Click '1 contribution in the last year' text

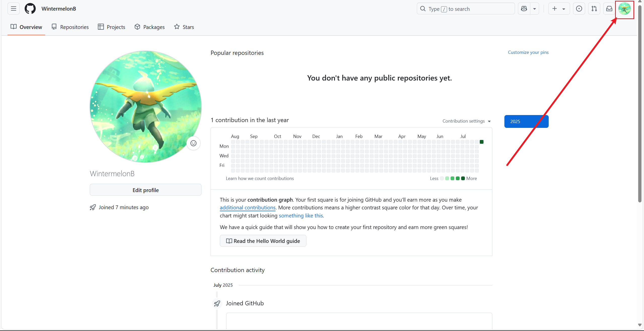250,120
